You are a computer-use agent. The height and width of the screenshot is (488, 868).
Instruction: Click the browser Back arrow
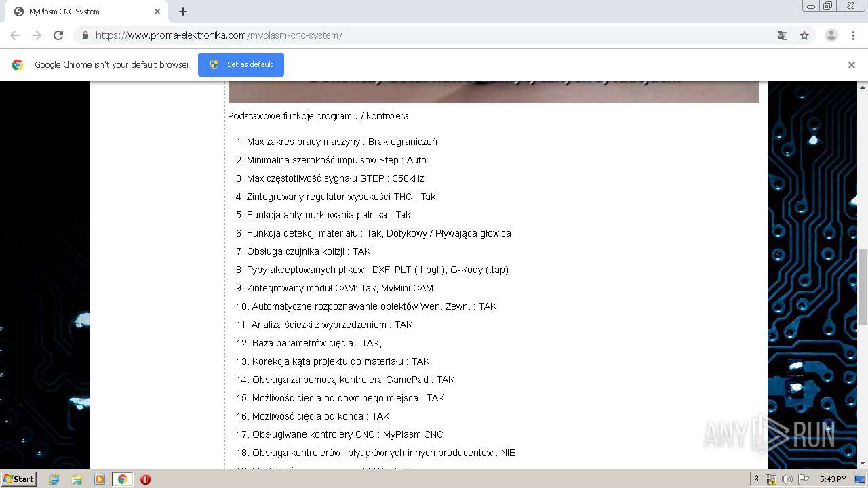[15, 35]
